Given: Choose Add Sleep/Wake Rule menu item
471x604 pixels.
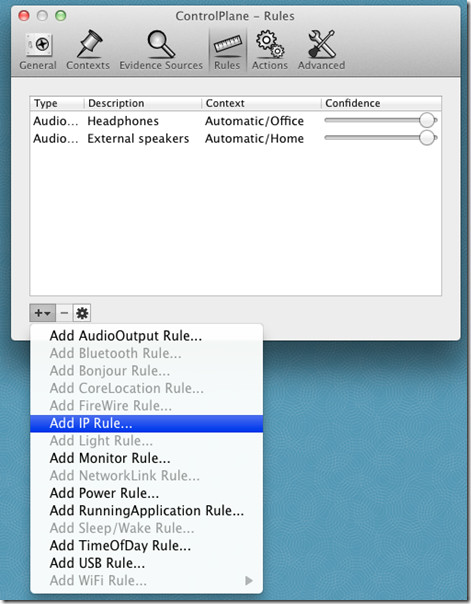Looking at the screenshot, I should click(146, 528).
